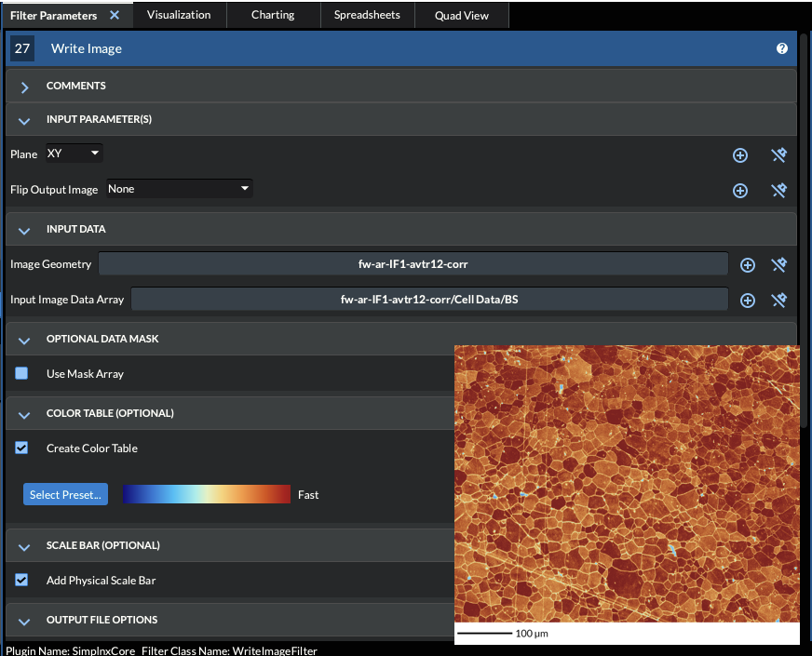Image resolution: width=812 pixels, height=656 pixels.
Task: Close the Filter Parameters tab
Action: pyautogui.click(x=115, y=15)
